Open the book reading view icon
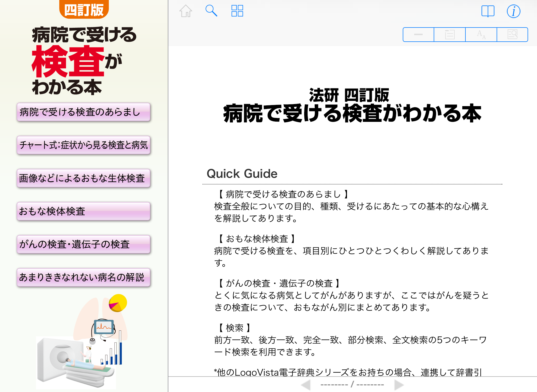 tap(488, 11)
